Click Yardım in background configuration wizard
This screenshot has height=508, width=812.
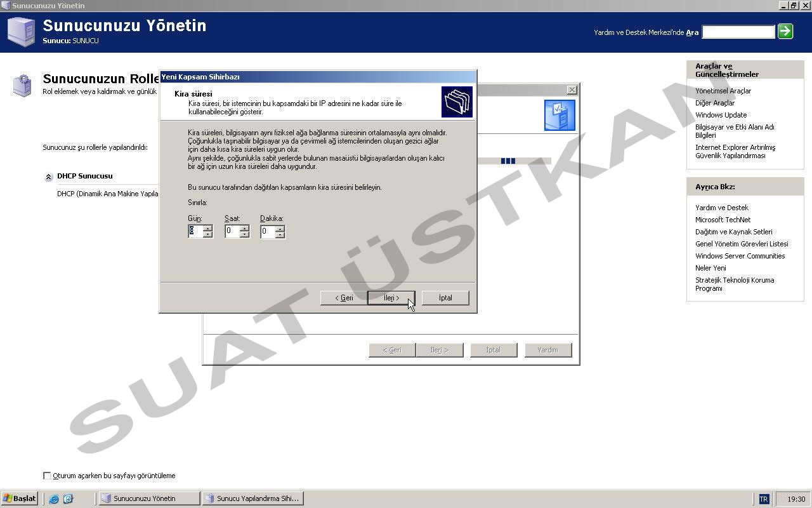click(x=548, y=350)
